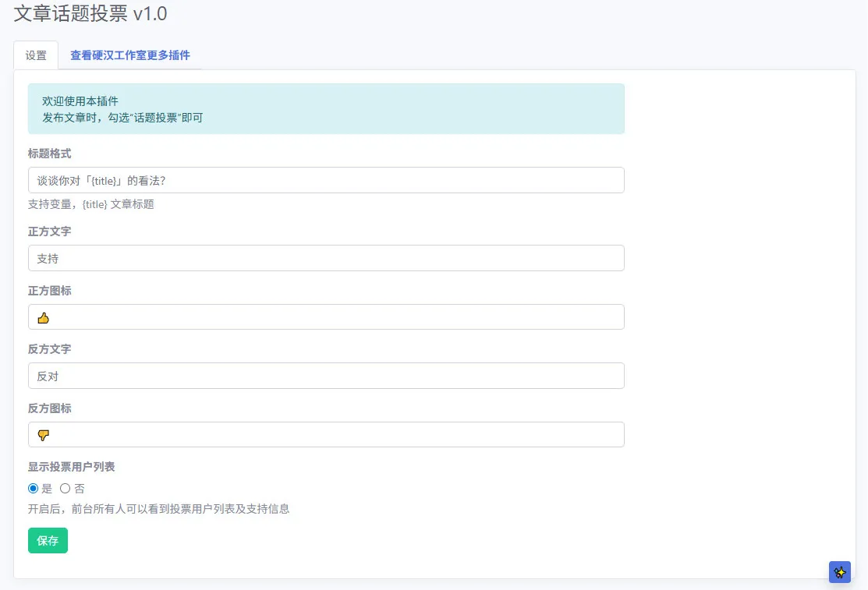
Task: Click the 显示投票用户列表 label
Action: (x=72, y=467)
